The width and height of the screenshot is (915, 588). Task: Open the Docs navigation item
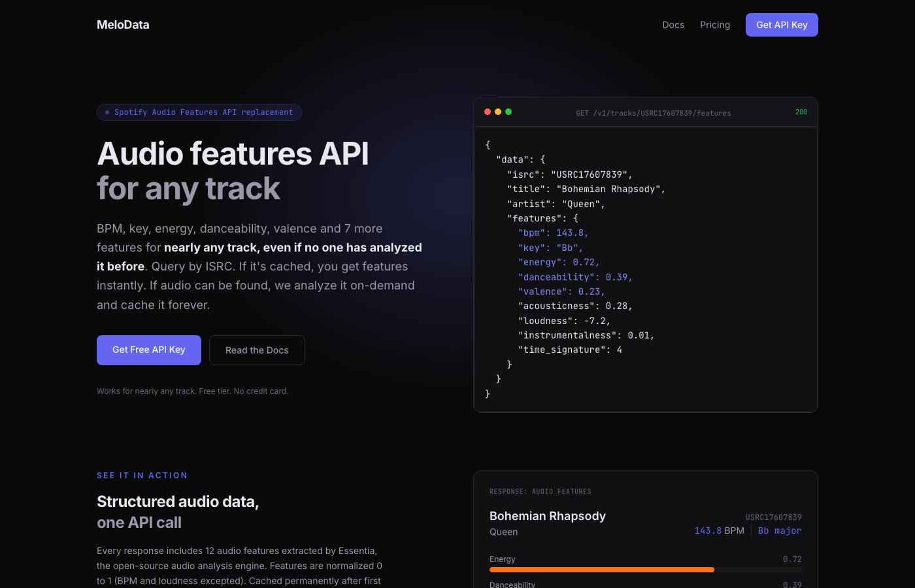(673, 25)
